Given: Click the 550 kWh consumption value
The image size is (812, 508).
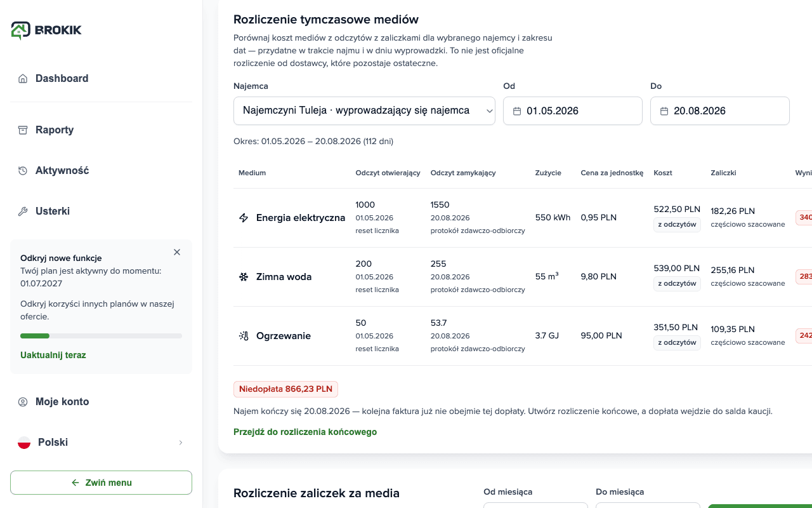Looking at the screenshot, I should coord(553,217).
